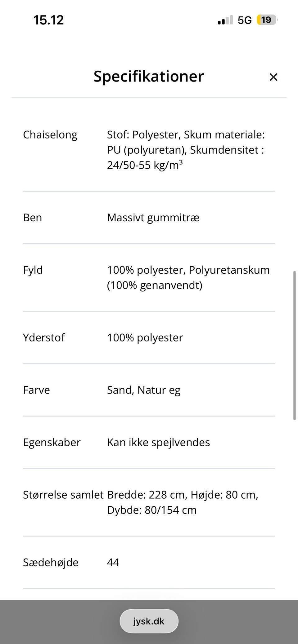298x644 pixels.
Task: Click the Sand, Natur eg color value
Action: coord(143,390)
